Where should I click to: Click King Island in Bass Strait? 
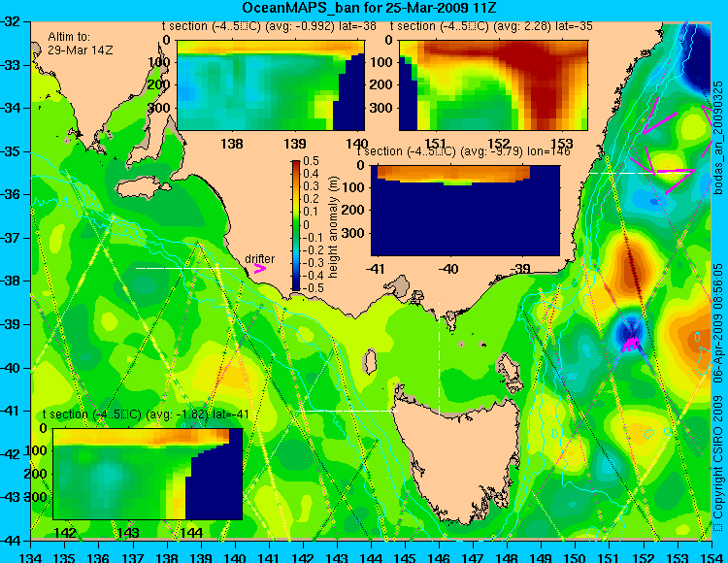point(370,361)
